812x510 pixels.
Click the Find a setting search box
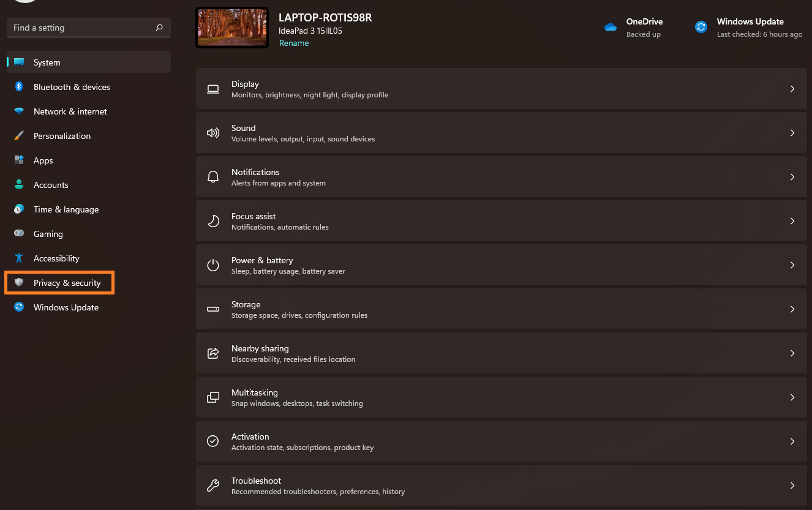pos(89,28)
